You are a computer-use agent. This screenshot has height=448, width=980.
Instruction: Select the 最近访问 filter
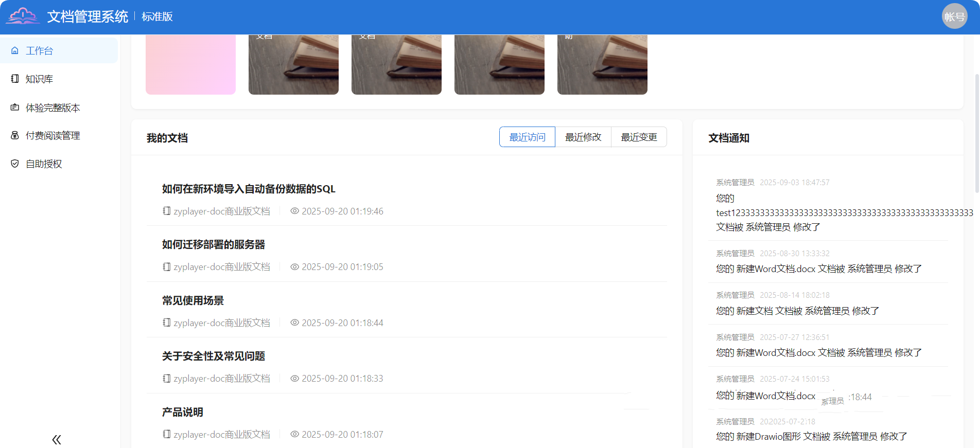[x=527, y=137]
